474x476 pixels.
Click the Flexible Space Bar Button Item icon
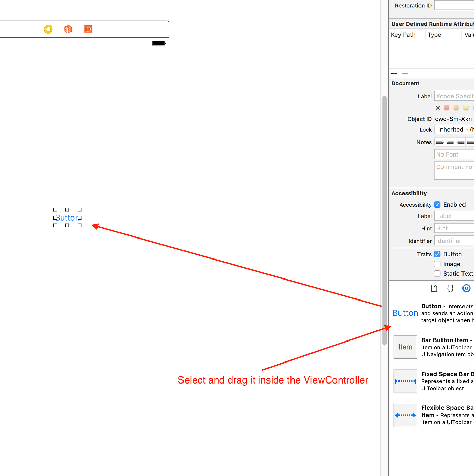(x=405, y=415)
